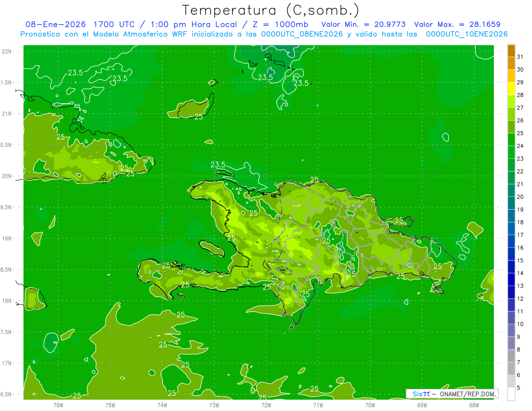Click the "1700 UTC" time stamp

pyautogui.click(x=113, y=24)
